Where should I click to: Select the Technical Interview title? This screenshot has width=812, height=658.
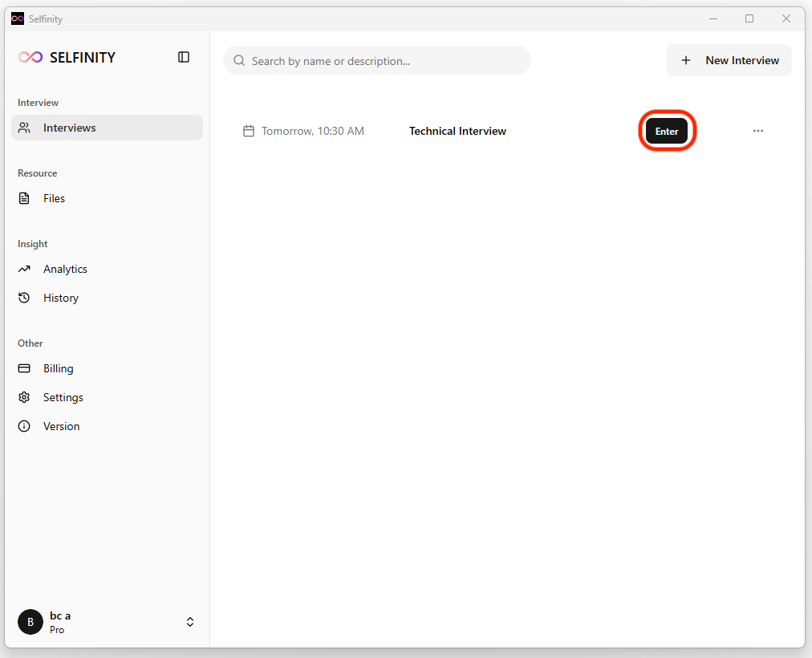coord(458,131)
